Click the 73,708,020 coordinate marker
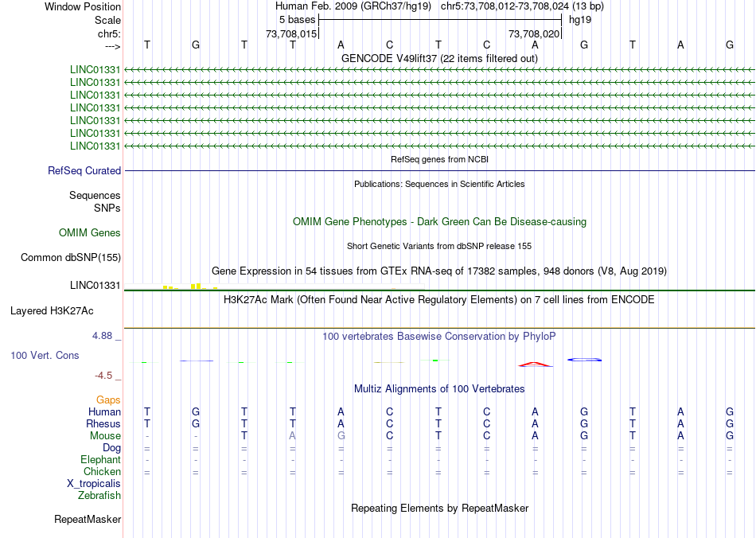This screenshot has height=538, width=756. pyautogui.click(x=534, y=33)
